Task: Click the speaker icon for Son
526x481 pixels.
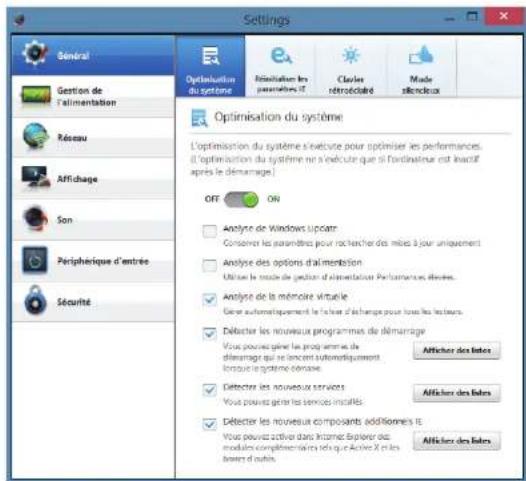Action: (x=35, y=218)
